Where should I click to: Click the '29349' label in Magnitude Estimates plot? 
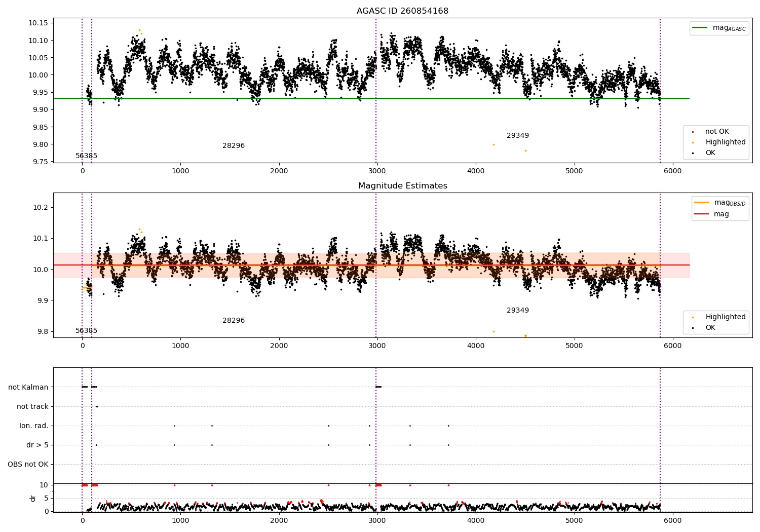518,311
